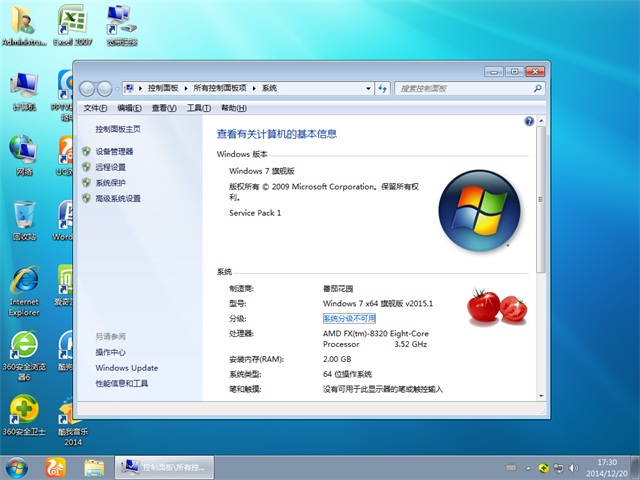Screen dimensions: 640x480
Task: Expand the arrow after 所有控制面板项 breadcrumb
Action: (x=254, y=88)
